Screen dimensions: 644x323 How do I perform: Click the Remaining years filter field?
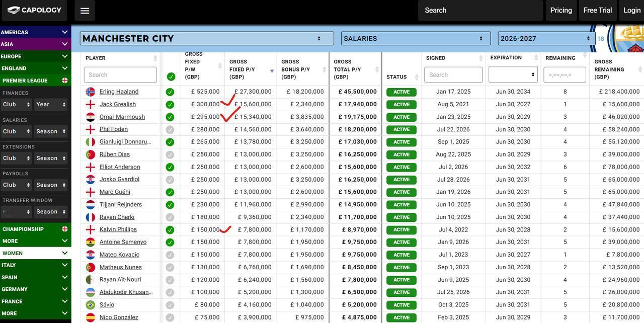click(x=565, y=75)
